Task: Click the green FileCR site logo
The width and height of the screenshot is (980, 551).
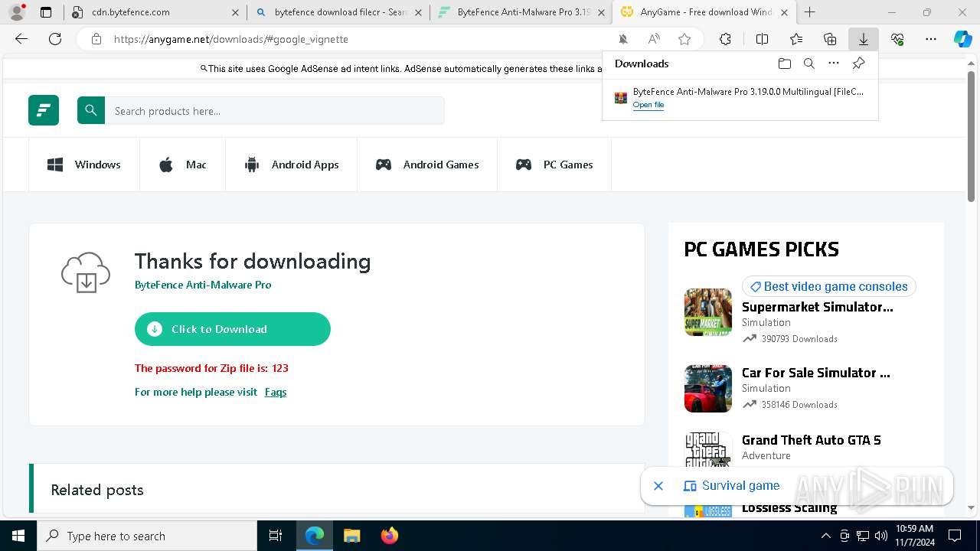Action: coord(44,110)
